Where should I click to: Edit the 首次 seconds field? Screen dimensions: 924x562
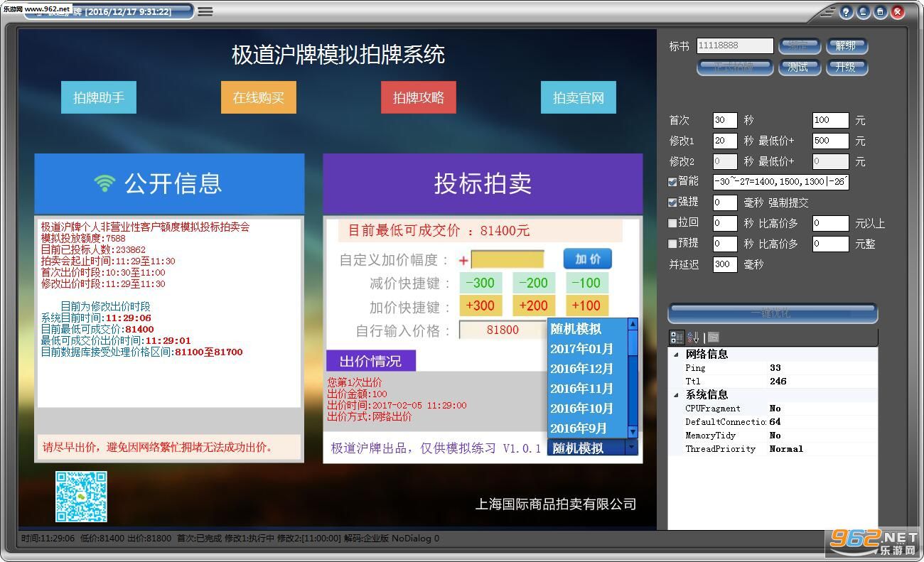point(725,120)
